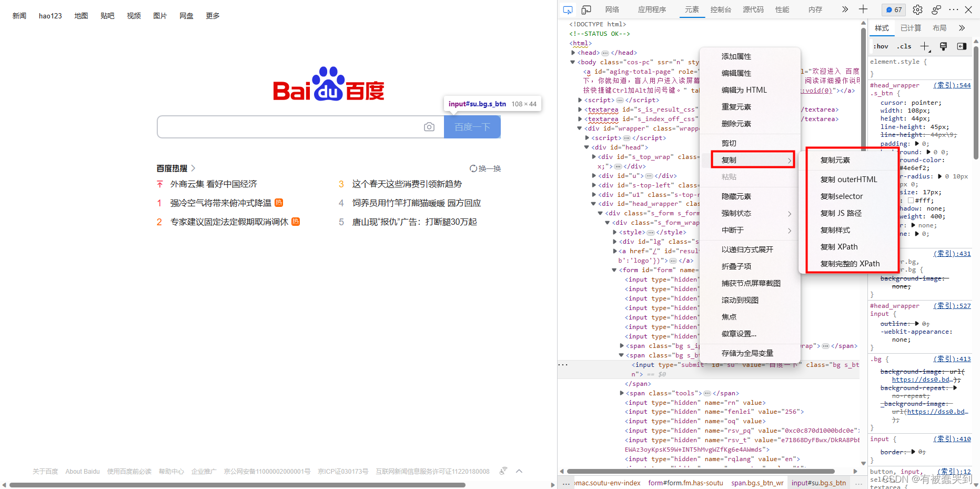The image size is (980, 489).
Task: Open About Baidu footer link
Action: [83, 472]
